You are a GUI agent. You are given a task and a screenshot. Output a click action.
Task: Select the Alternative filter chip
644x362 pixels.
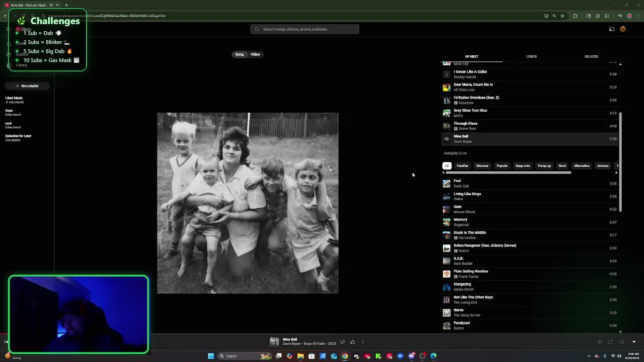click(582, 166)
